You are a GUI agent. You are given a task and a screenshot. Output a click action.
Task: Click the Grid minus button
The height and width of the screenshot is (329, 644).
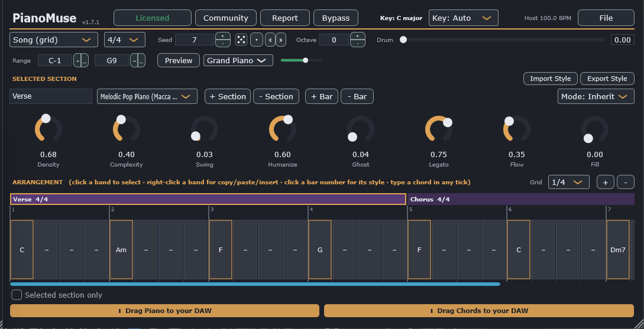626,182
